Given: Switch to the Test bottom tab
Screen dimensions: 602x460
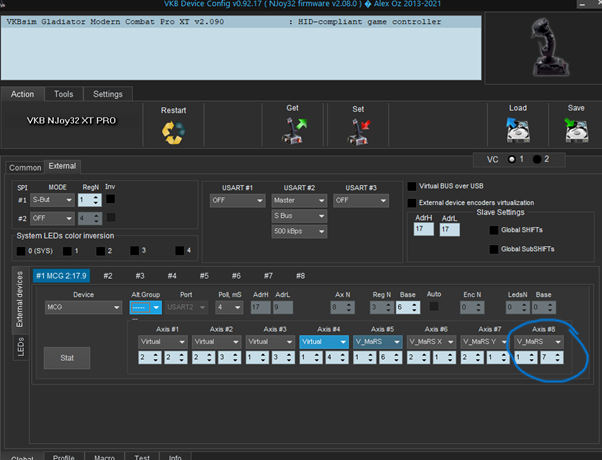Looking at the screenshot, I should click(142, 457).
